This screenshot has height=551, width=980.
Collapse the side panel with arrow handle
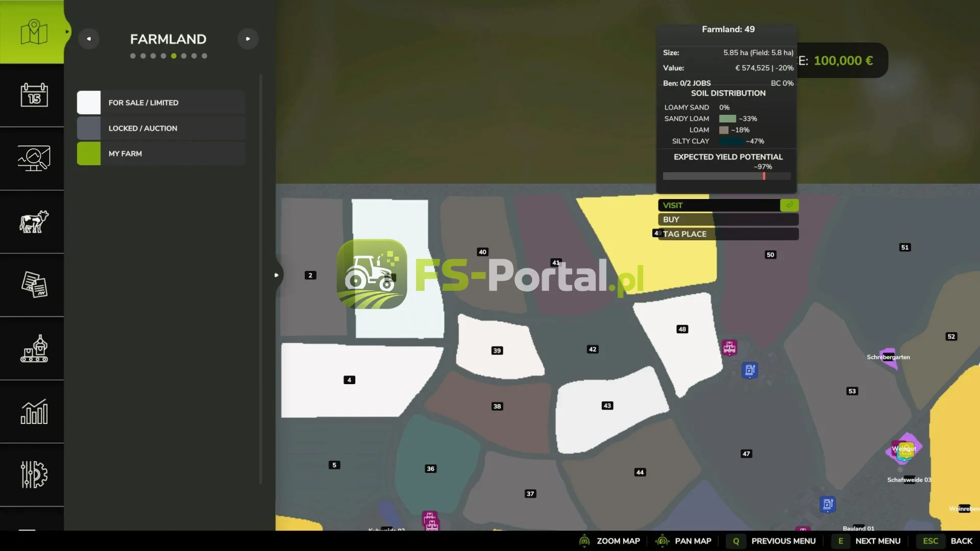tap(276, 275)
